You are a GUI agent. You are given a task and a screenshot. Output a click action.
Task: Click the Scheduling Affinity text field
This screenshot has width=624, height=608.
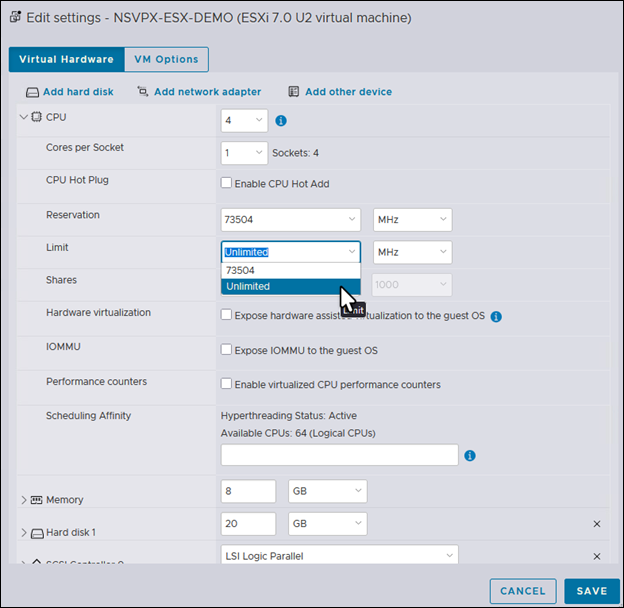[339, 455]
